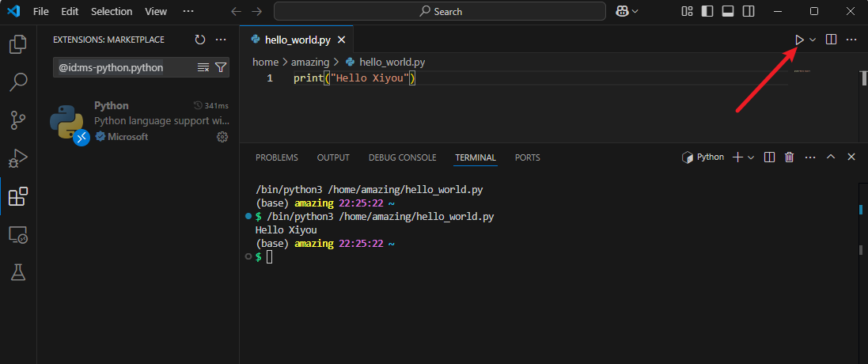Screen dimensions: 868x364
Task: Open the Testing flask icon view
Action: [17, 272]
